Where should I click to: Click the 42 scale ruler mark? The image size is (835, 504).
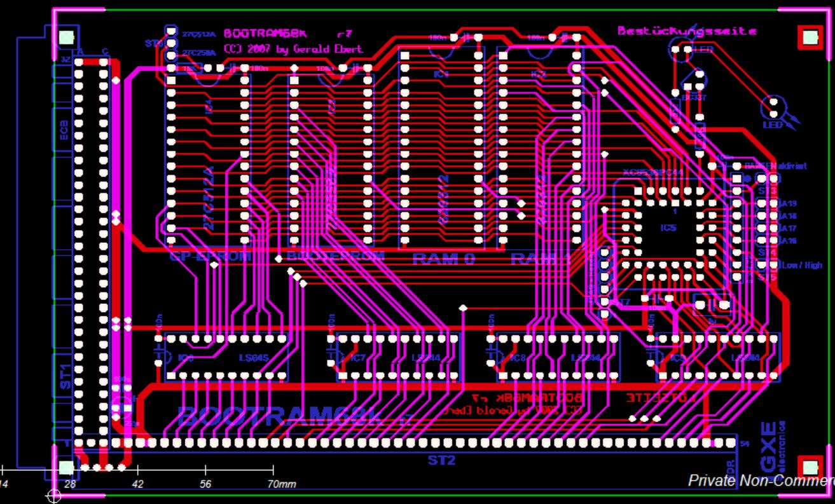tap(138, 484)
